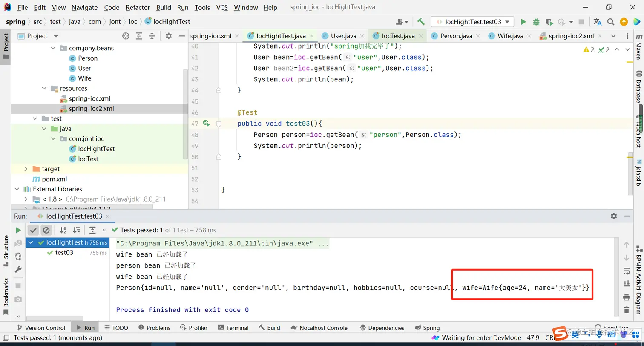The width and height of the screenshot is (644, 346).
Task: Toggle Show Ignored tests filter
Action: 46,230
